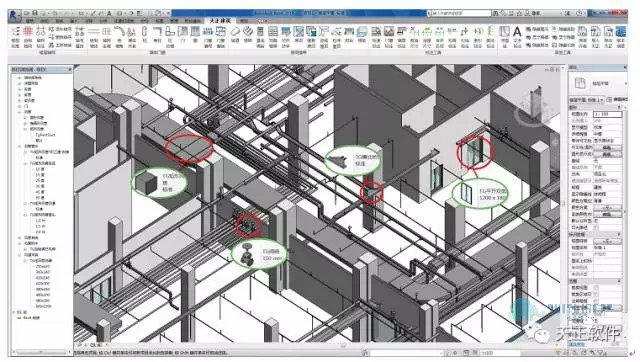Image resolution: width=640 pixels, height=362 pixels.
Task: Select the draw straight wall tool with parallel lines
Action: coord(94,31)
